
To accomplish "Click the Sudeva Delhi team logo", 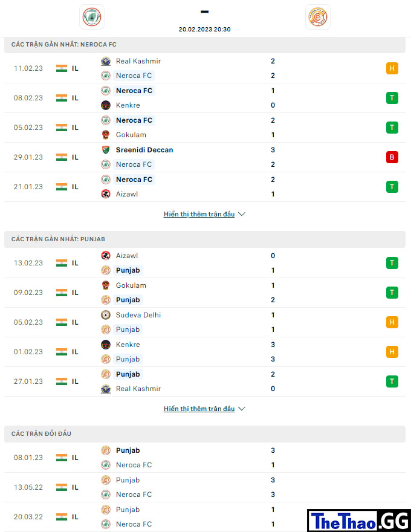I will point(106,315).
